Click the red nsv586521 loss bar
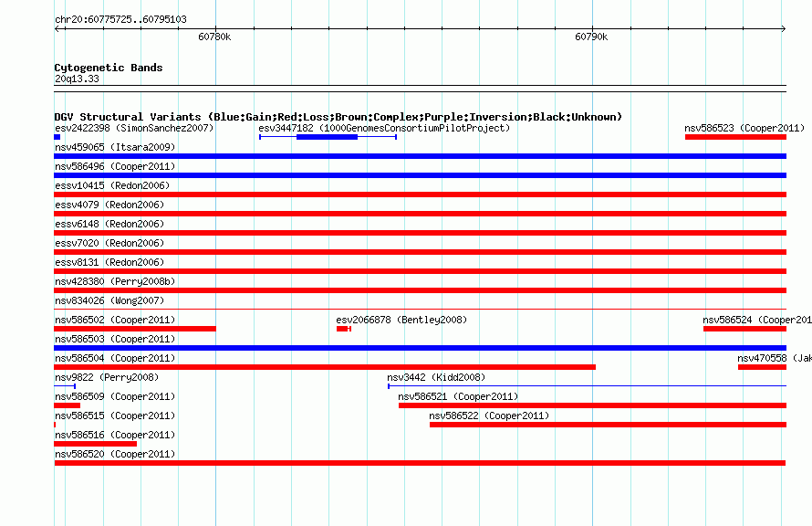 (x=592, y=405)
